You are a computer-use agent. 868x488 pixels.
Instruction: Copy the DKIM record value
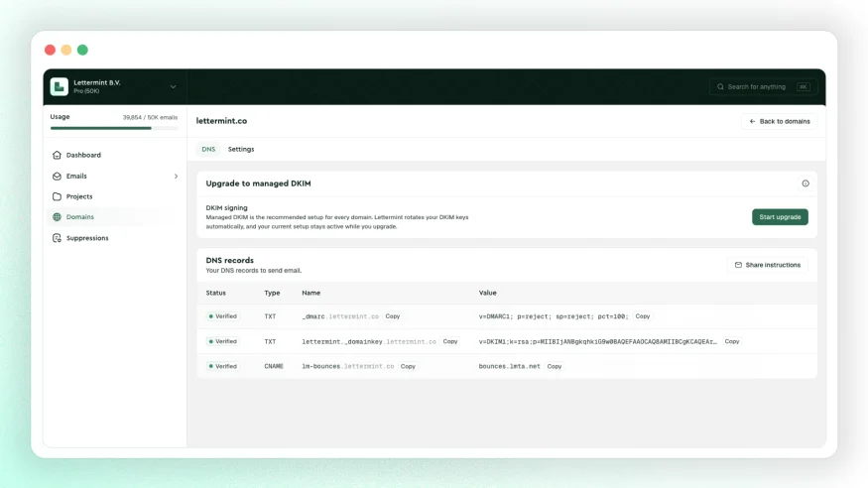pos(732,341)
